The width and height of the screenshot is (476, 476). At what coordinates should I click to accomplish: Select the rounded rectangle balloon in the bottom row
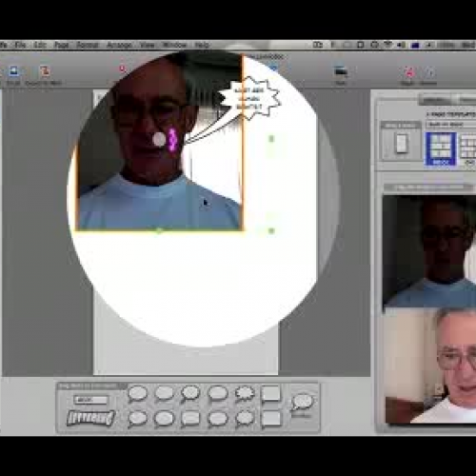coord(190,419)
